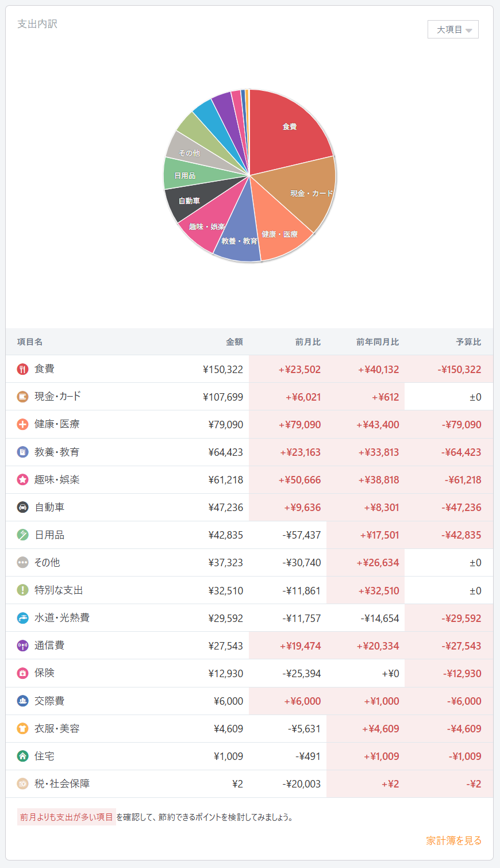Click the 金額 column header

click(234, 342)
